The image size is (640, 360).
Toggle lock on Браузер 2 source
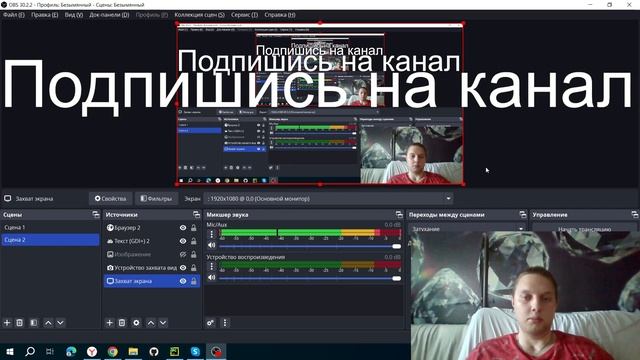194,228
